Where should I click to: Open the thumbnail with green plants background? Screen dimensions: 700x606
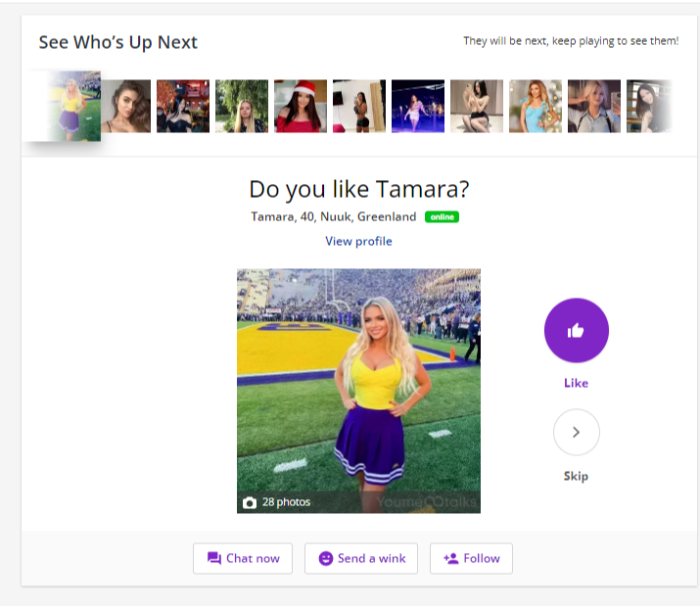click(242, 106)
